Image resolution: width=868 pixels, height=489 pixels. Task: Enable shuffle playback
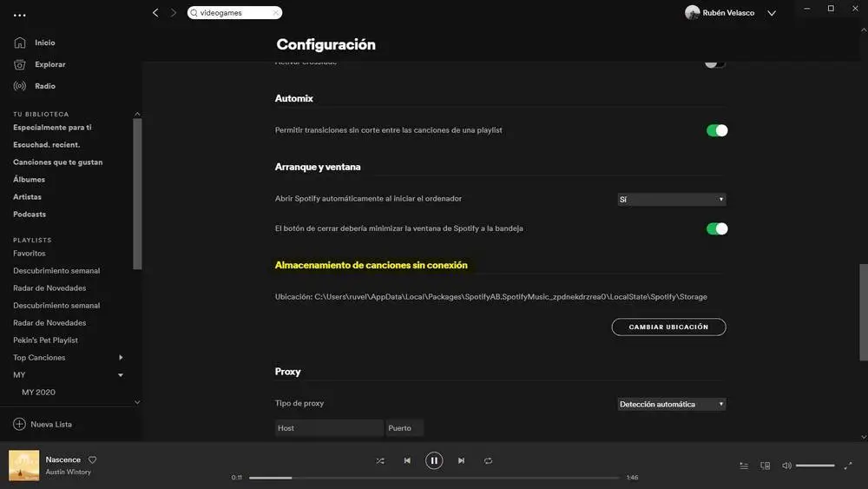point(380,460)
